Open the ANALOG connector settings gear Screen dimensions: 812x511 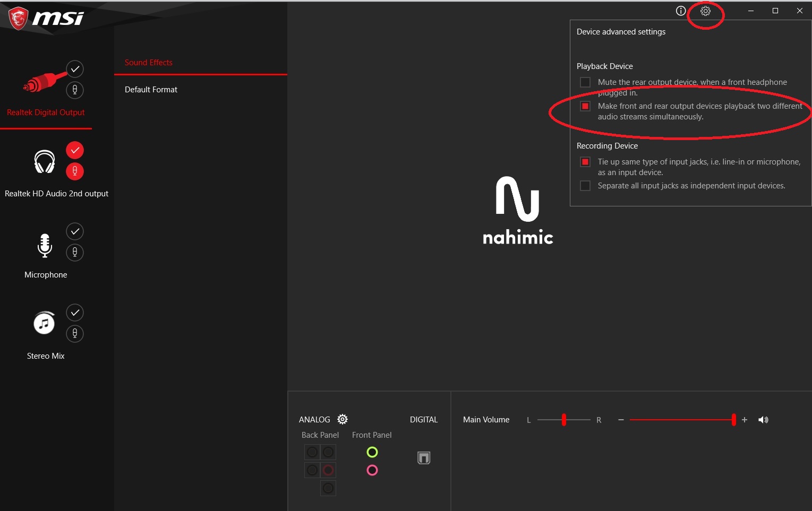click(x=343, y=419)
